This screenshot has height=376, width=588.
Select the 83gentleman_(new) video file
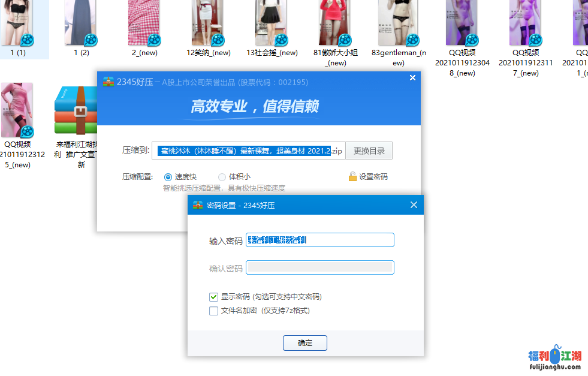[399, 23]
